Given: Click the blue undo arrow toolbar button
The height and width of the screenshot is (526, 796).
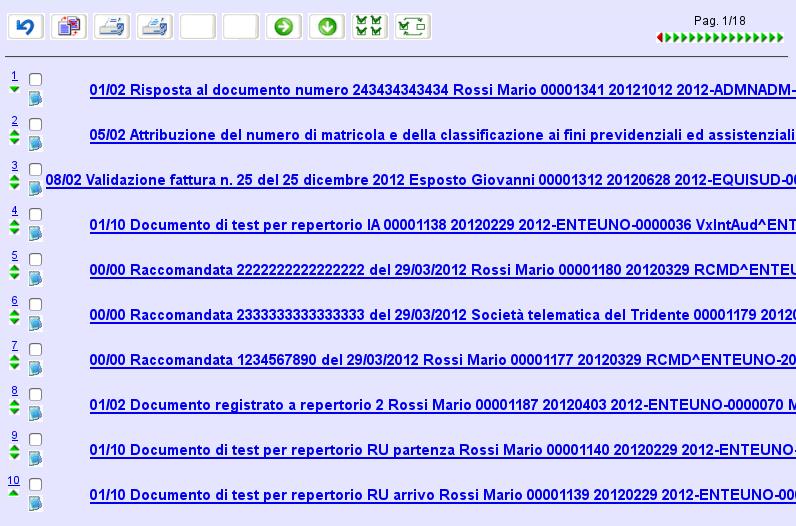Looking at the screenshot, I should click(x=25, y=26).
